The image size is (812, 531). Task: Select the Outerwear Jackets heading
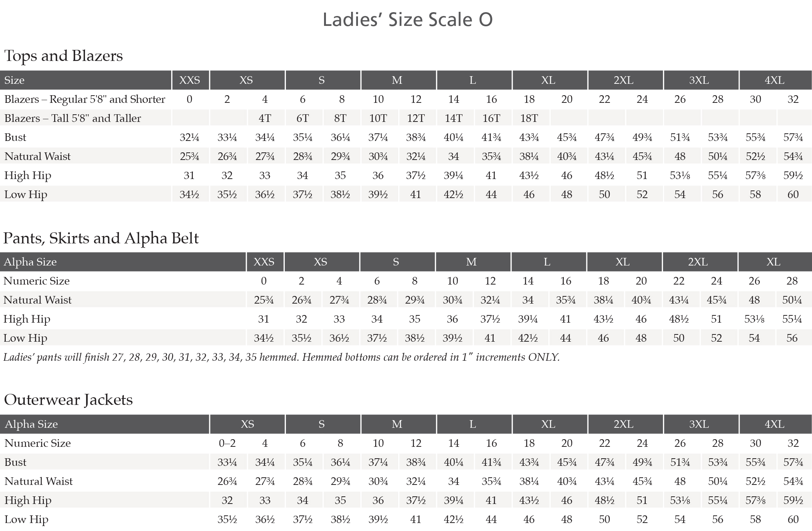[68, 400]
